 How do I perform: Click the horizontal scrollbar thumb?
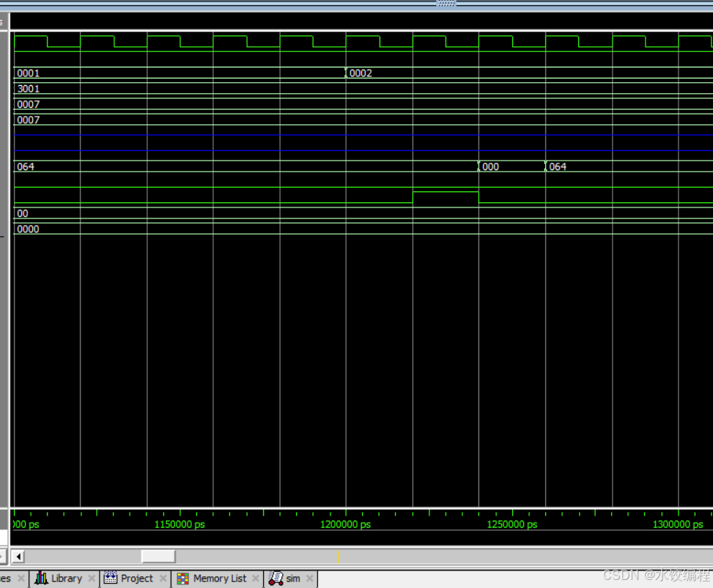pos(158,556)
